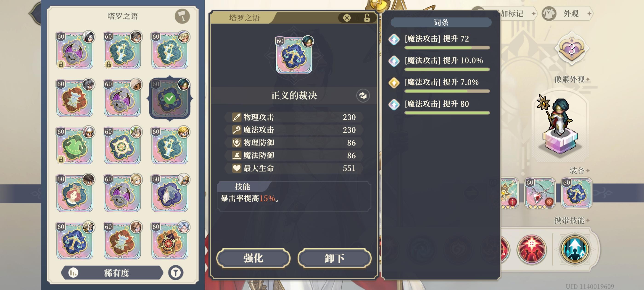644x290 pixels.
Task: Open the 稀有度 sorting dropdown
Action: (112, 273)
